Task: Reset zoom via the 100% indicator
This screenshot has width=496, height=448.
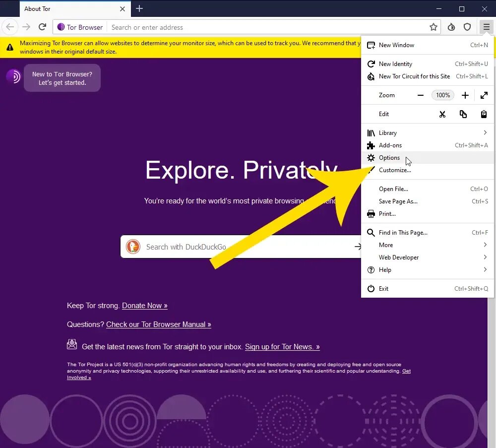Action: [442, 95]
